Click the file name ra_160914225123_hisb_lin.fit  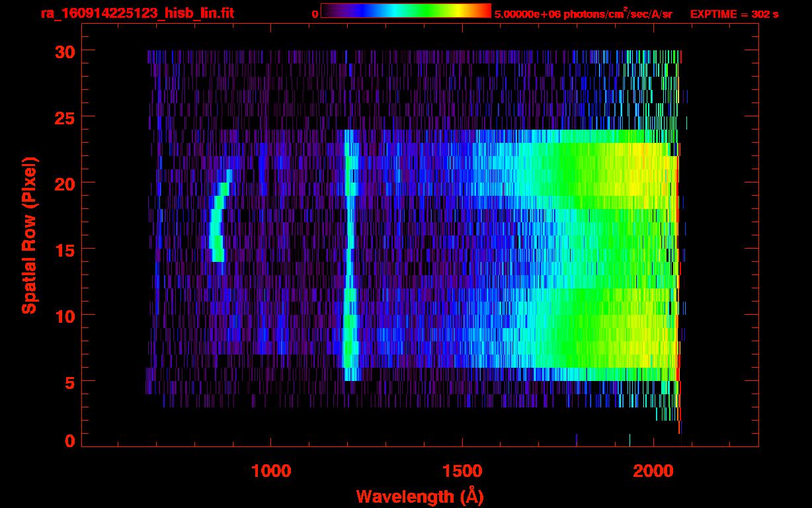click(136, 13)
